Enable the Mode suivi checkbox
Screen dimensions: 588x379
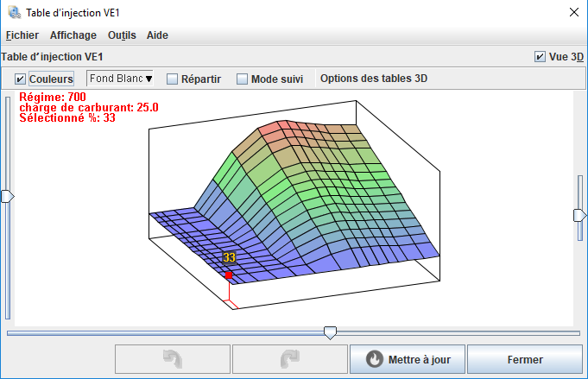click(x=242, y=79)
